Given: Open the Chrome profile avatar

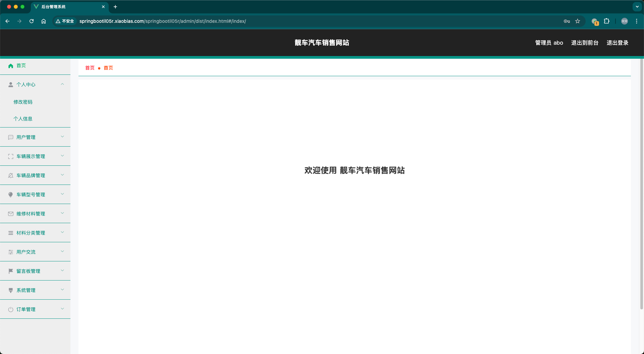Looking at the screenshot, I should 625,21.
